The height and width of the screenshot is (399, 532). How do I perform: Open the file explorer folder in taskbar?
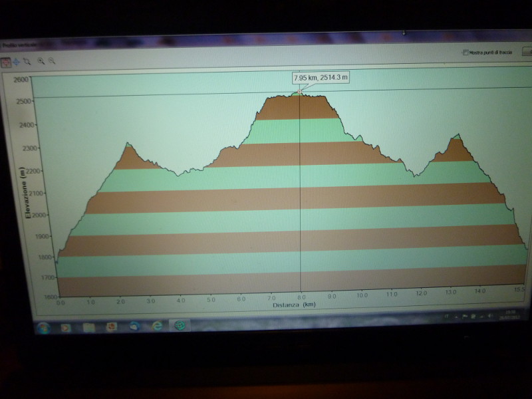point(88,327)
